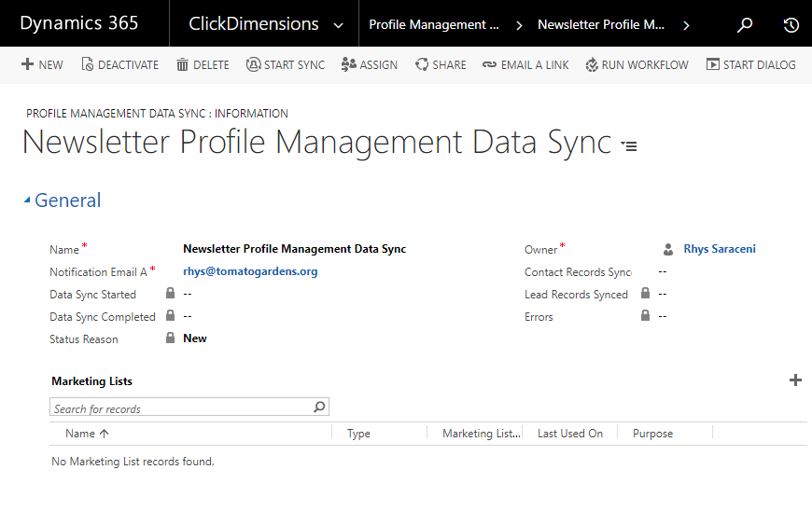Click the RUN WORKFLOW command label
812x511 pixels.
[645, 64]
